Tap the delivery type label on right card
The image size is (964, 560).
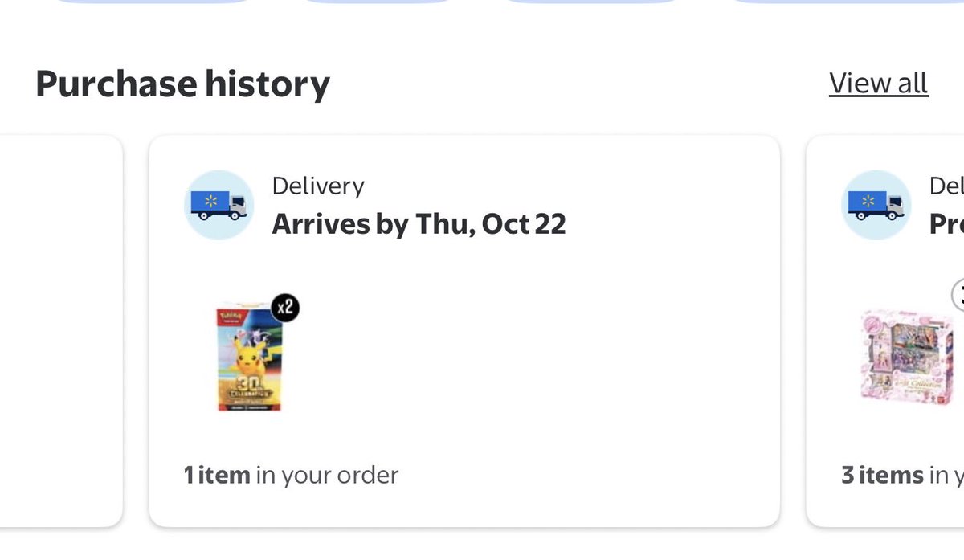tap(946, 186)
